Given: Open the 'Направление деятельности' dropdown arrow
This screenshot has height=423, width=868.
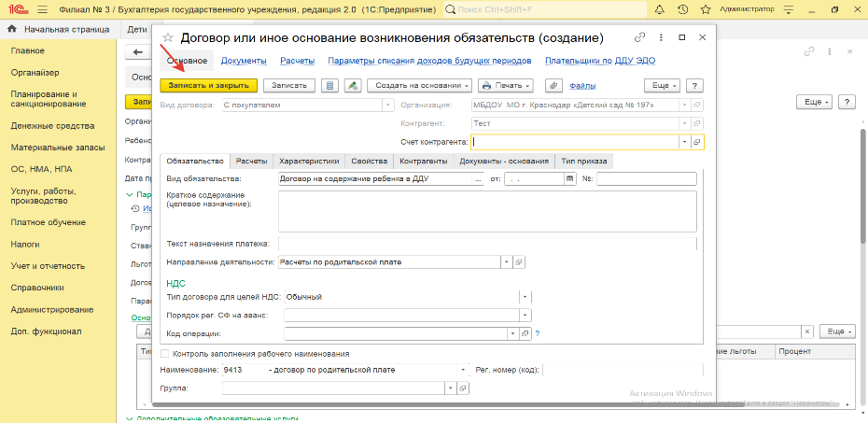Looking at the screenshot, I should [x=507, y=262].
